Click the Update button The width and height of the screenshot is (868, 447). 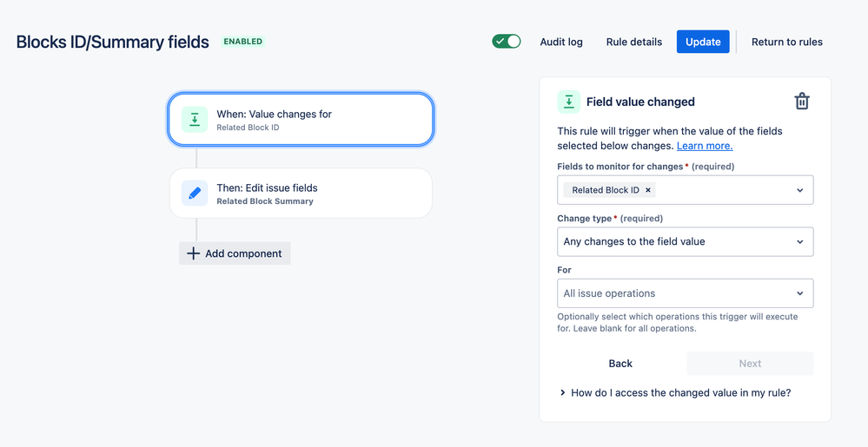point(703,42)
